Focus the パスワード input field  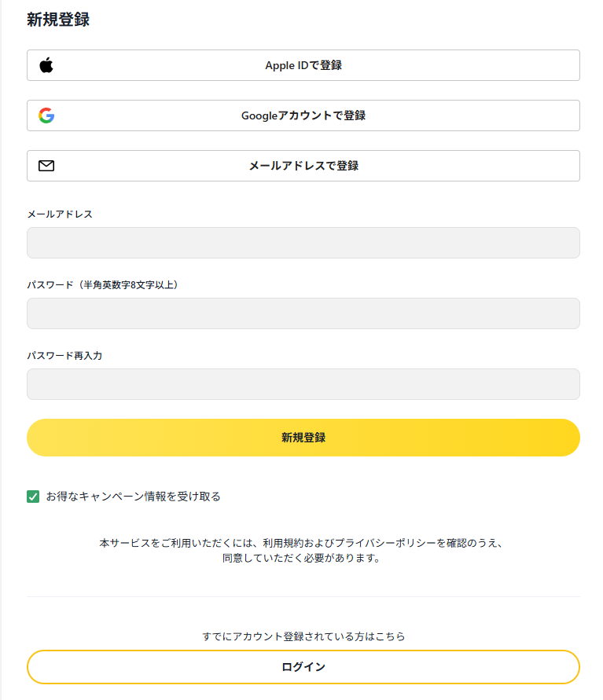[x=303, y=313]
